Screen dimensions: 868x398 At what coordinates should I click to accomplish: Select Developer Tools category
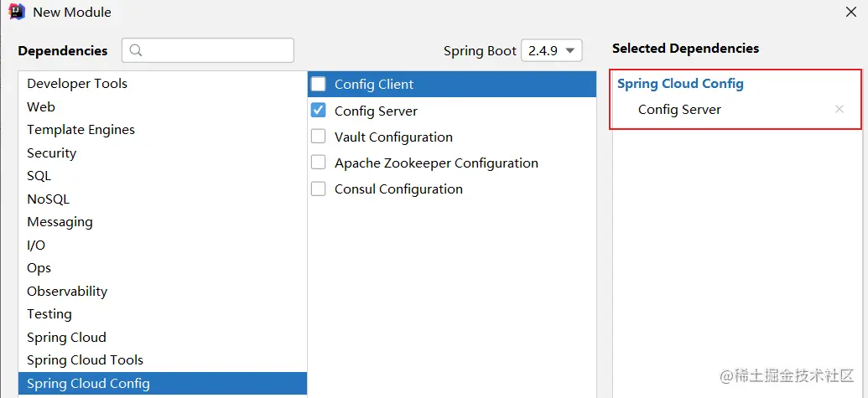coord(163,84)
